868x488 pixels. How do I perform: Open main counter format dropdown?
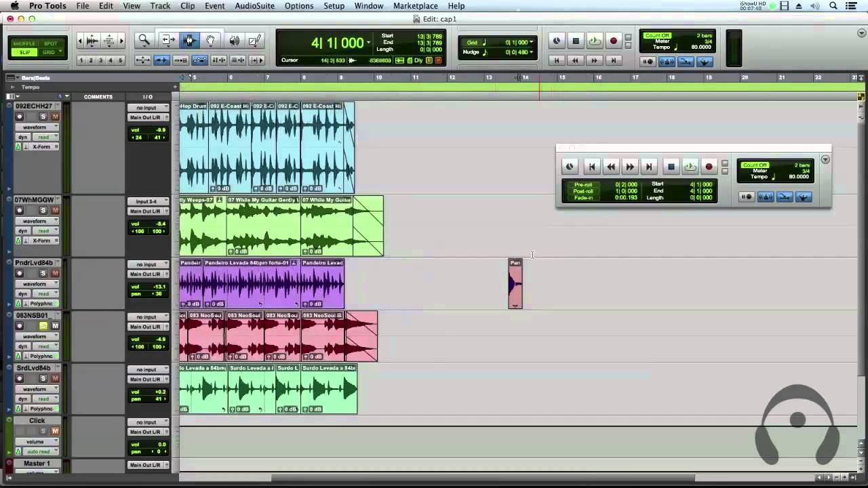[x=369, y=43]
